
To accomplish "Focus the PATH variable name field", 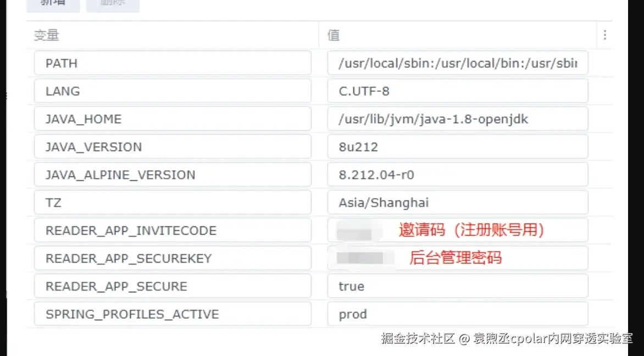I will [173, 63].
